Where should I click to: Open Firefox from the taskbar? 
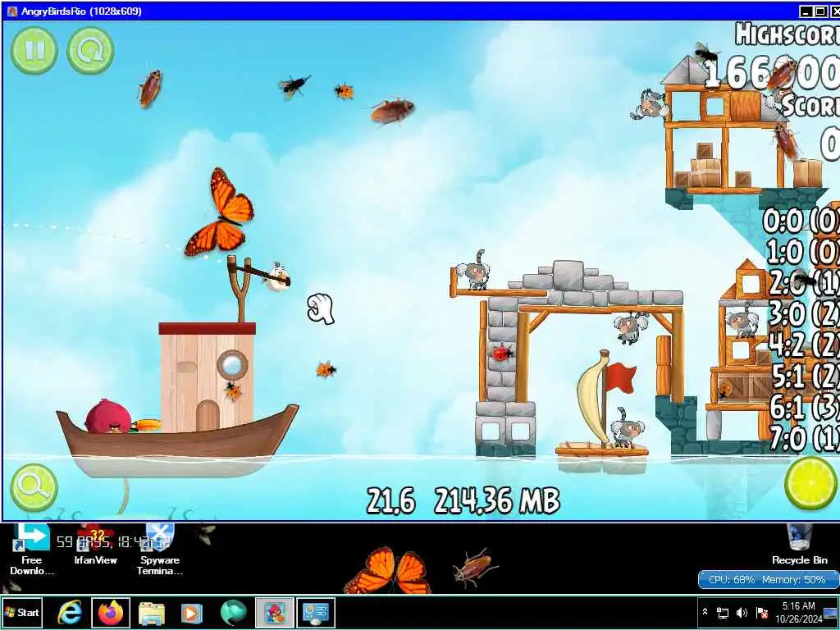(111, 612)
